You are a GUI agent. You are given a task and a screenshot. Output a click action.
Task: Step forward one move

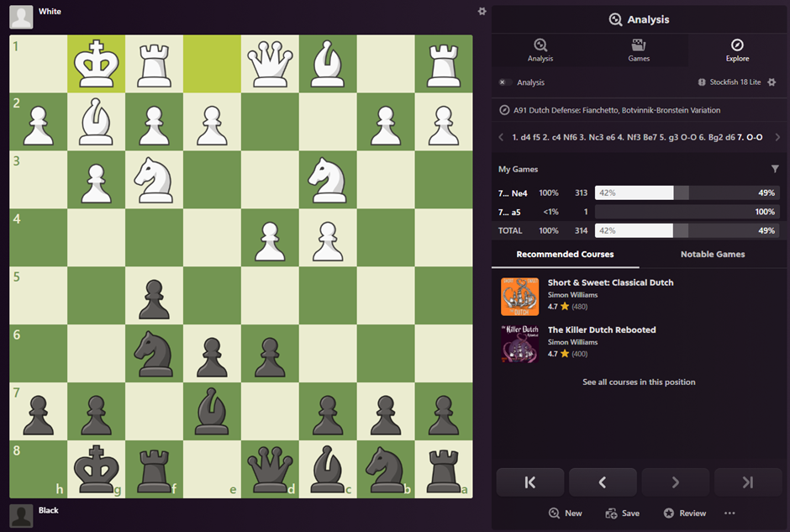click(675, 482)
